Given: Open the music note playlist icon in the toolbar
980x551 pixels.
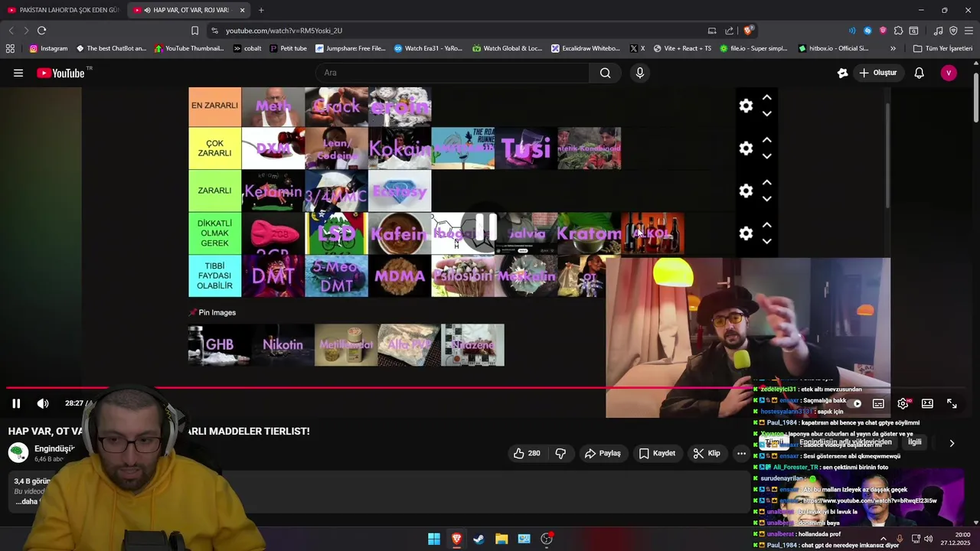Looking at the screenshot, I should (x=938, y=31).
